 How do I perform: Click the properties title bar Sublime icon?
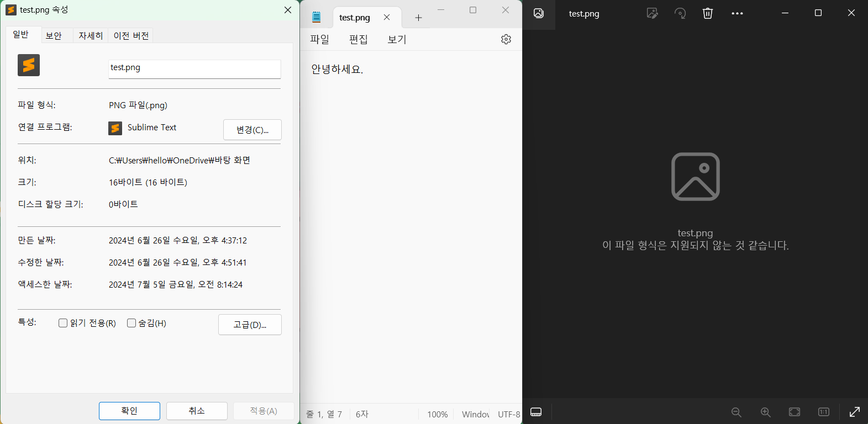click(x=11, y=10)
